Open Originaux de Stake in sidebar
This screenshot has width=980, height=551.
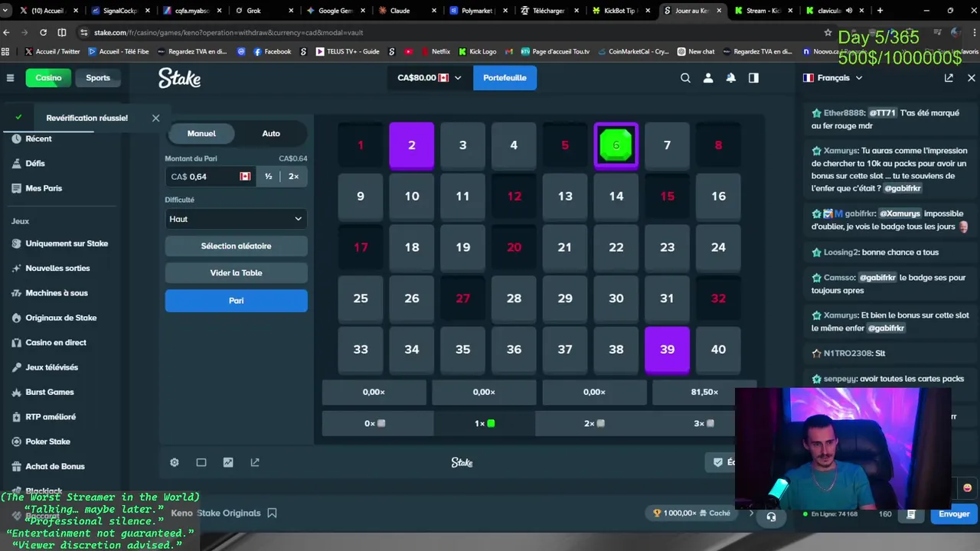point(61,318)
